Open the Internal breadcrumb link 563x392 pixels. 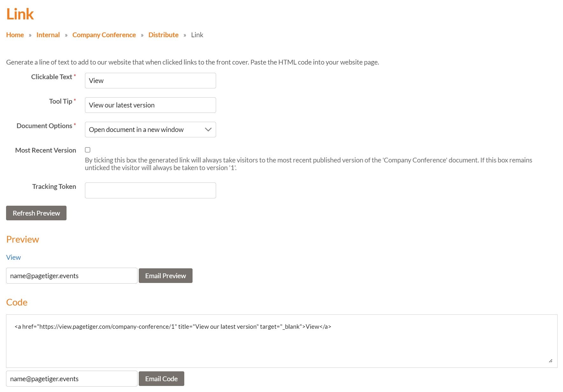(x=48, y=35)
